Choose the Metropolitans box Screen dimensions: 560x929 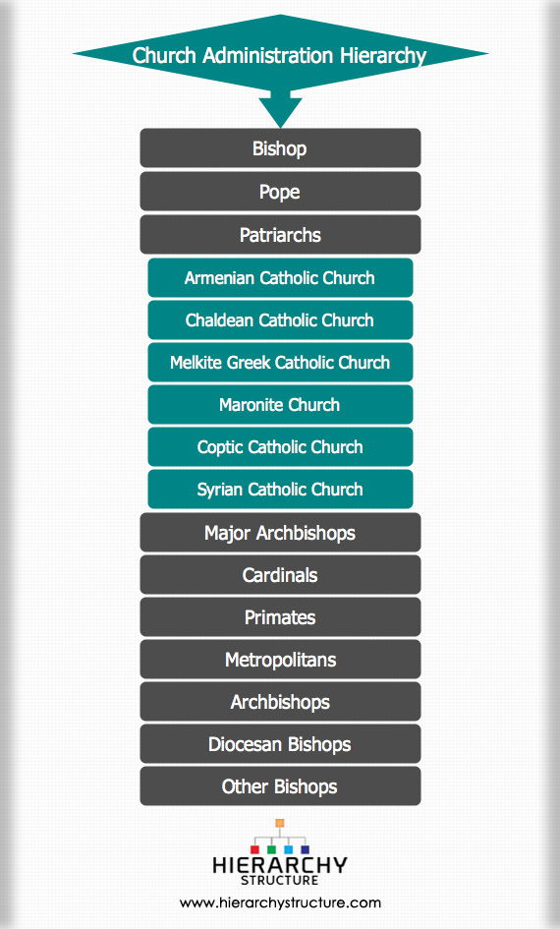tap(280, 660)
